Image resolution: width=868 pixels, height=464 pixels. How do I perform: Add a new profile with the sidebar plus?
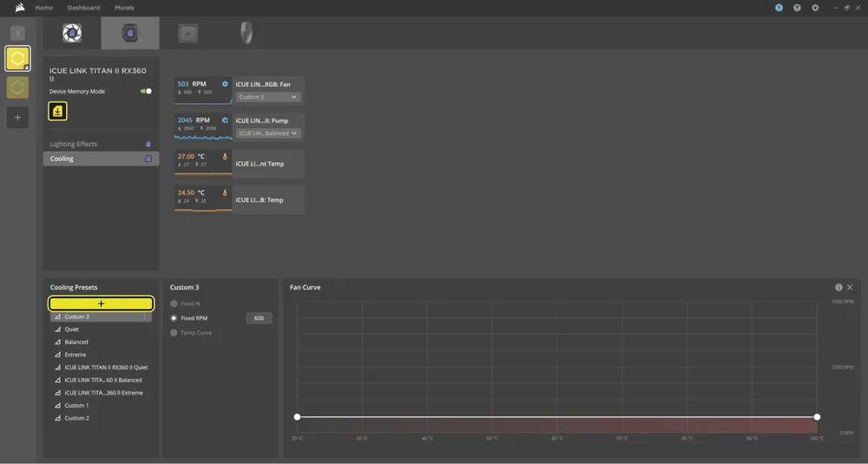[x=17, y=117]
